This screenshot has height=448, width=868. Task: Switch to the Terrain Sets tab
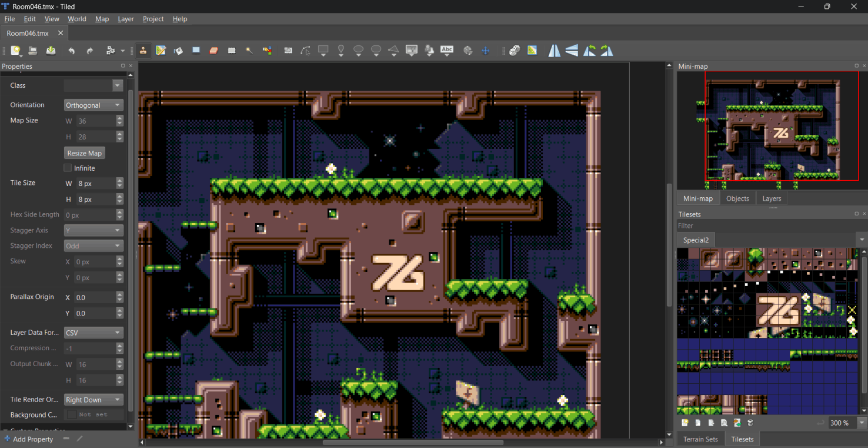[x=700, y=439]
